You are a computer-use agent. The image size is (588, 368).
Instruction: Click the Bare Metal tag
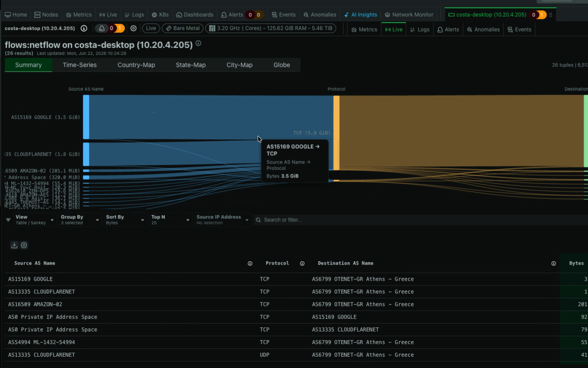pyautogui.click(x=183, y=28)
